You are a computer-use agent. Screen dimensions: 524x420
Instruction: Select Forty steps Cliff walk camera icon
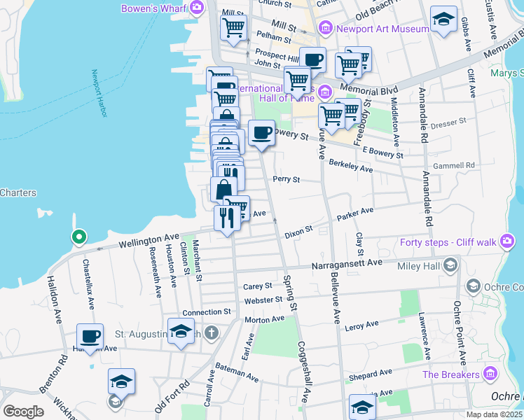click(x=508, y=242)
